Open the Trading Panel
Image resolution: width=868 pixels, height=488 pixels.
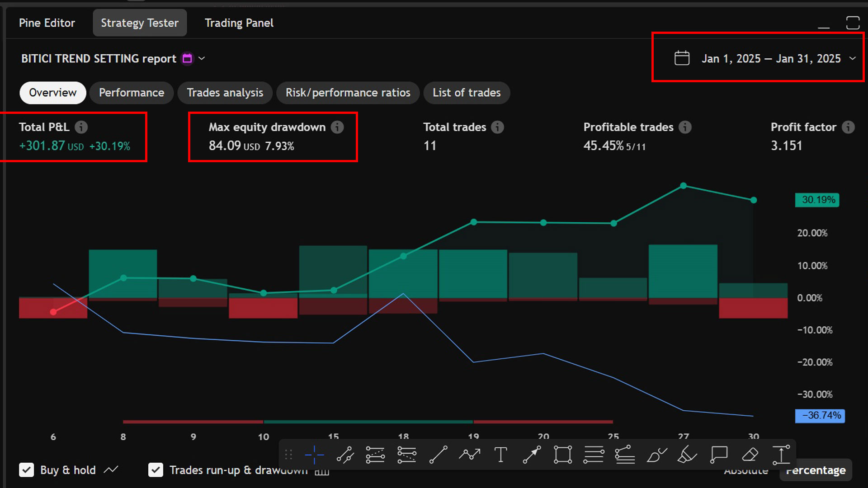tap(239, 23)
